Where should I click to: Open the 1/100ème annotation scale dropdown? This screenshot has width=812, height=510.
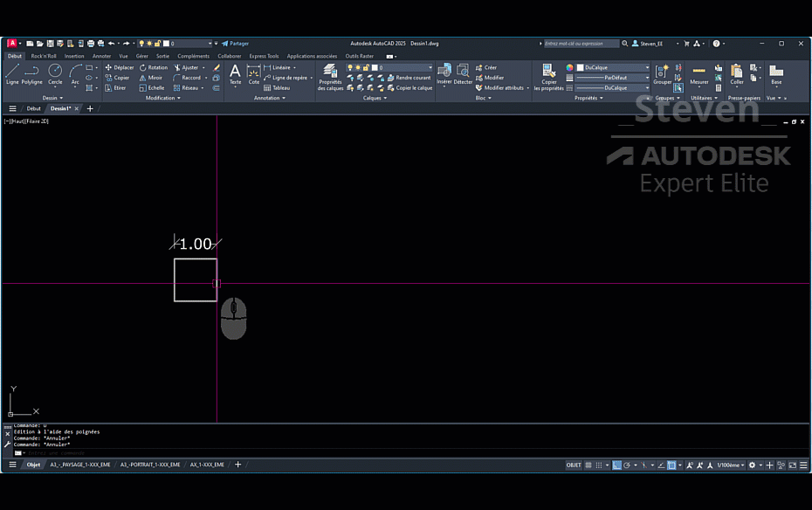tap(730, 465)
